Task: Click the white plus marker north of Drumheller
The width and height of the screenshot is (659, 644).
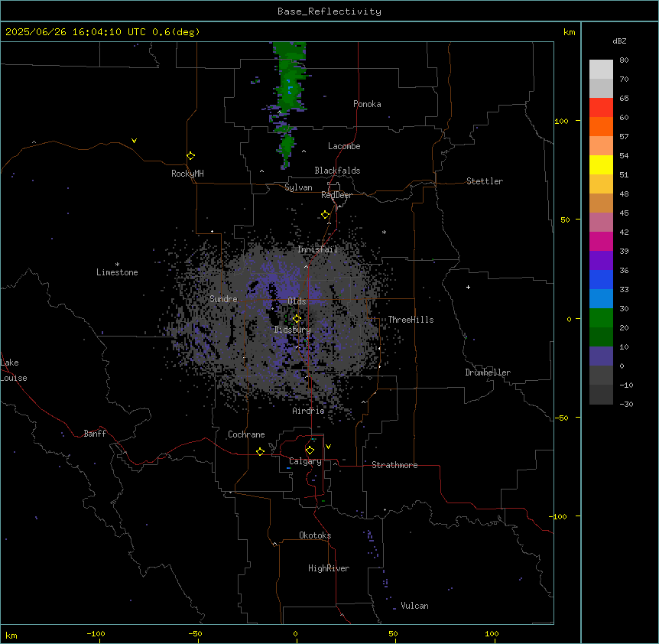Action: click(468, 287)
